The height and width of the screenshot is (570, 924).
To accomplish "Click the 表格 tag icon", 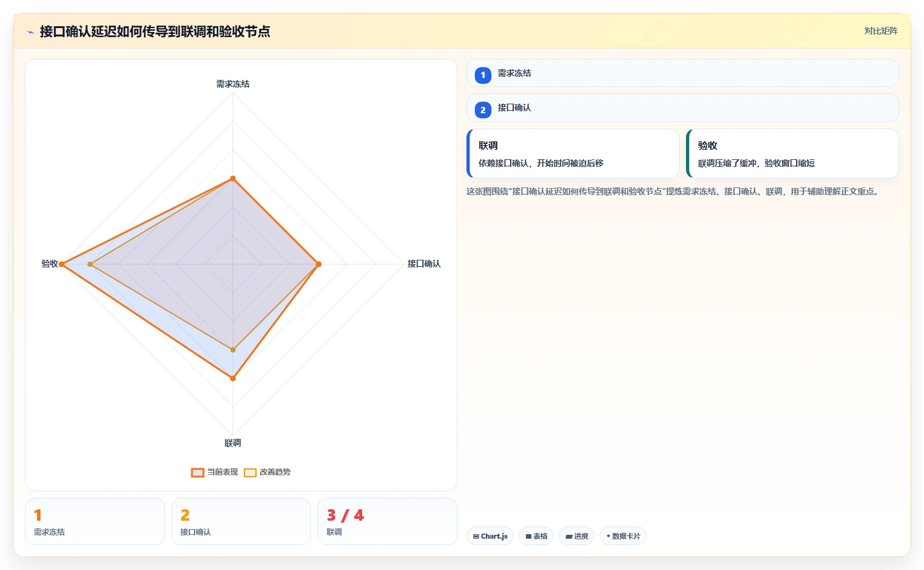I will 529,536.
